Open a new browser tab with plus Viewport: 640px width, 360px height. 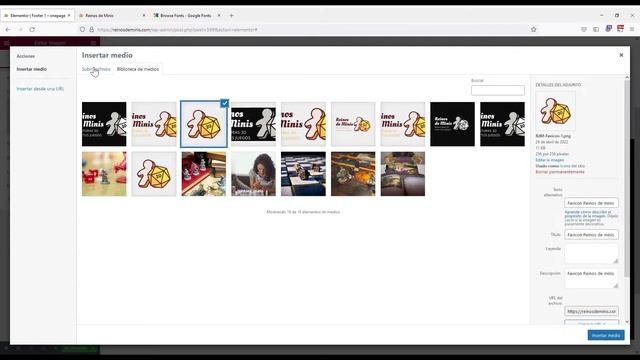[231, 16]
